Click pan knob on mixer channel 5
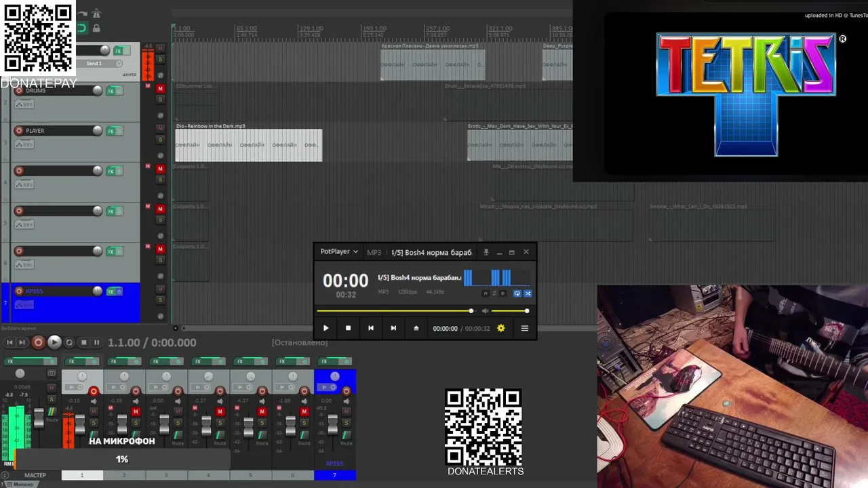Image resolution: width=868 pixels, height=488 pixels. click(251, 377)
